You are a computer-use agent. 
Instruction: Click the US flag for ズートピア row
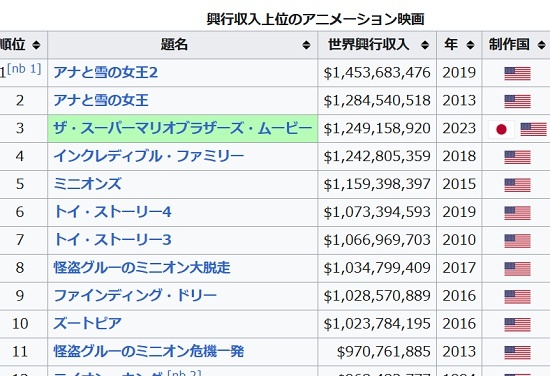click(517, 325)
